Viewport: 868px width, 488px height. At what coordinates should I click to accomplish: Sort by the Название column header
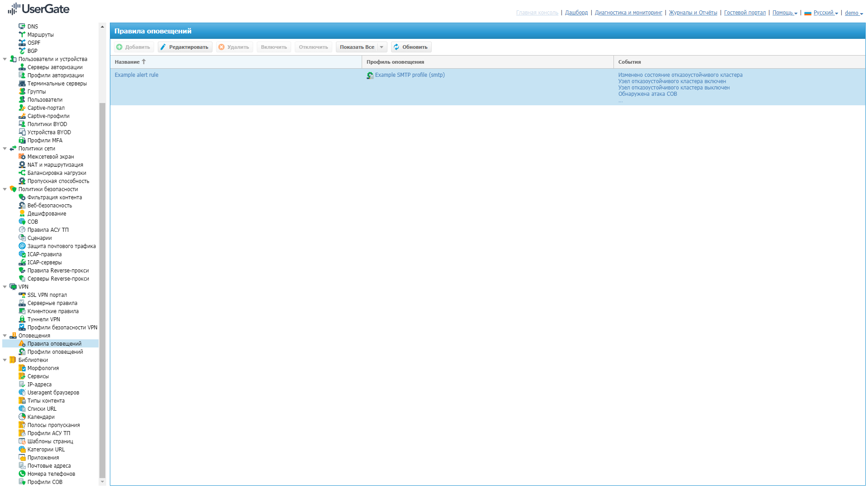click(x=127, y=62)
